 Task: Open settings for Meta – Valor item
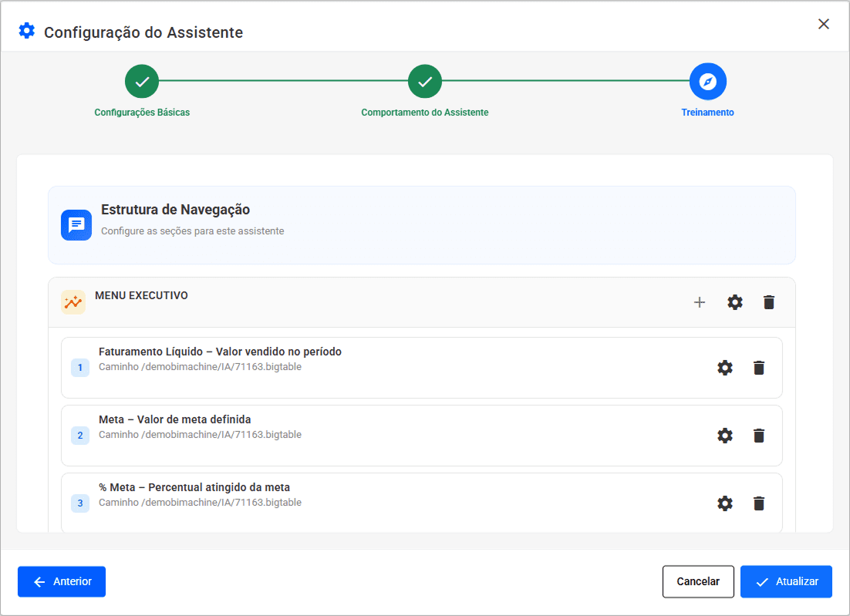tap(725, 436)
